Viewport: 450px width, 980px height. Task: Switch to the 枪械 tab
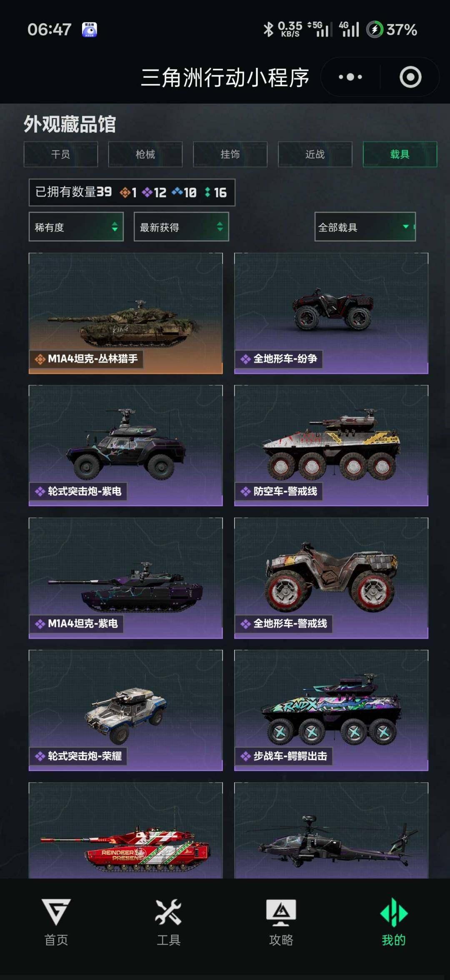[145, 154]
